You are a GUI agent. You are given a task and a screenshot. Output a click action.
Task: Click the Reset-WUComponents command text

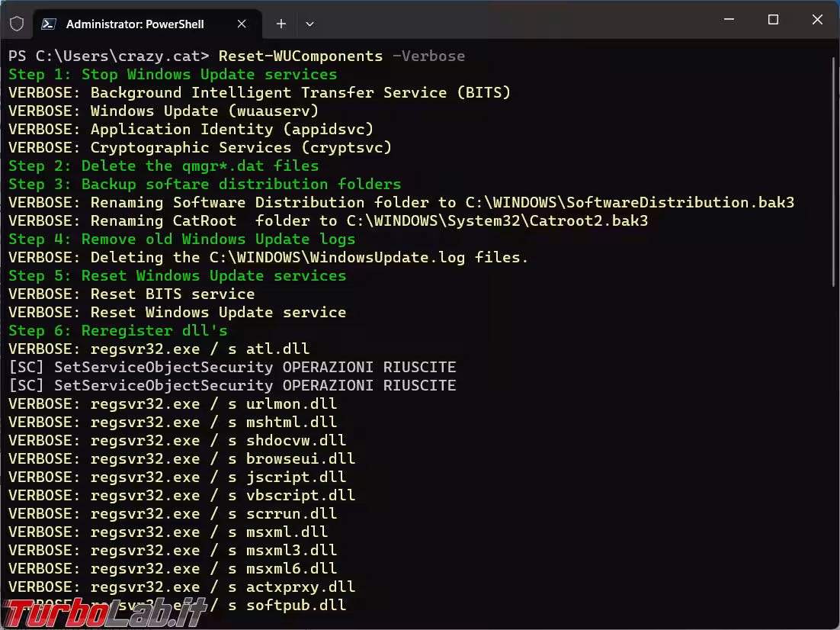[300, 56]
